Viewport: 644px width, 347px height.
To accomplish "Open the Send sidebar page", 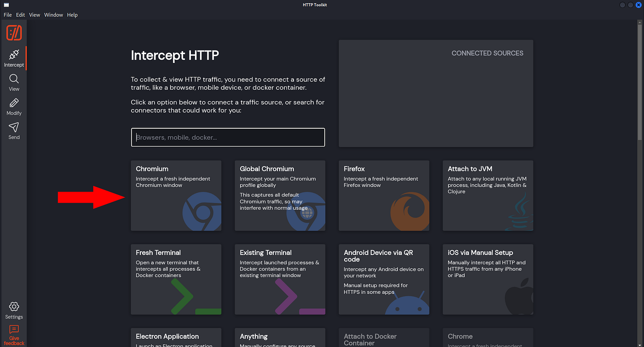I will click(x=14, y=131).
